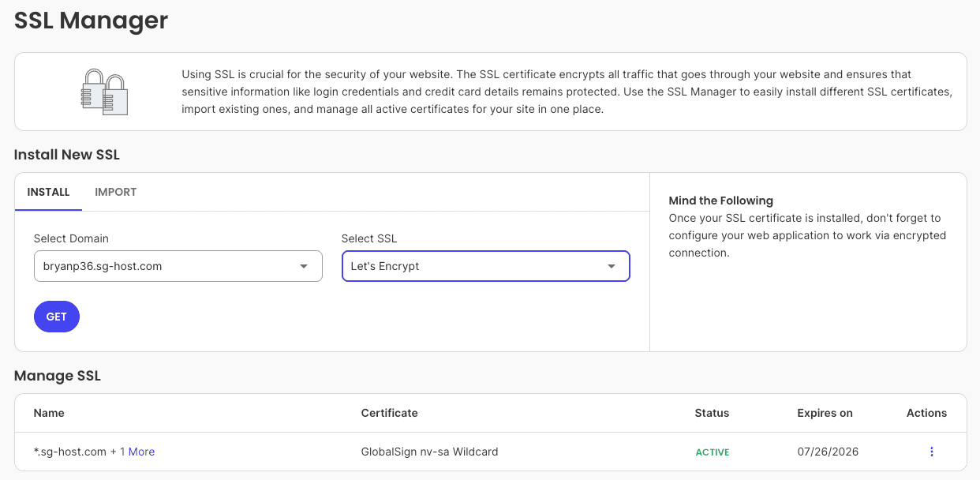Click the padlock SSL illustration icon
Screen dimensions: 980x480
(x=104, y=92)
